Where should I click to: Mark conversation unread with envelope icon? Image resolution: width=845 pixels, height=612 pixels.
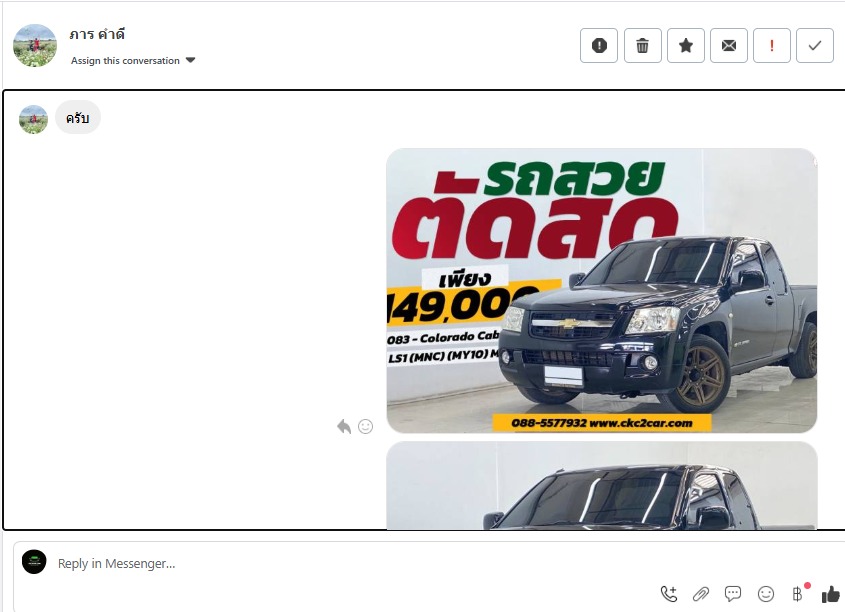pyautogui.click(x=729, y=46)
